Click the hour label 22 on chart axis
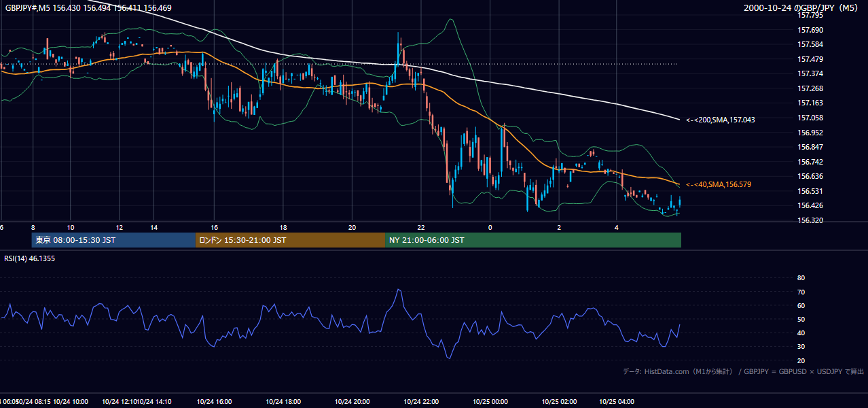This screenshot has height=408, width=868. pos(421,227)
